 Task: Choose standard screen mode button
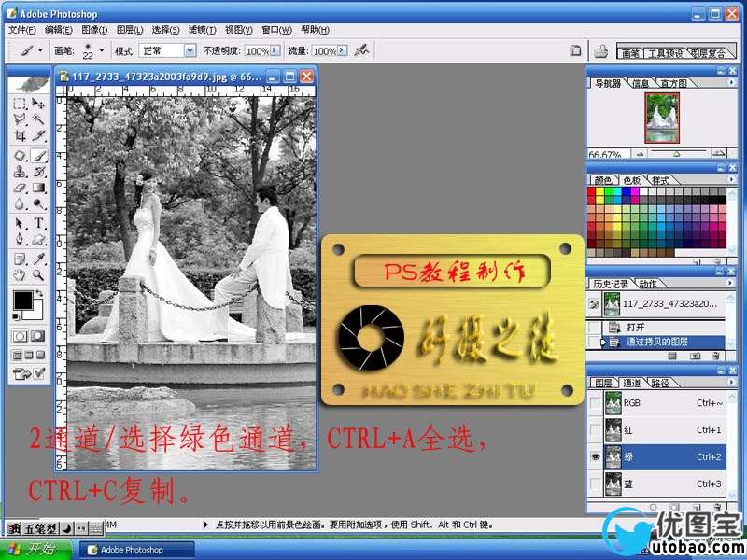click(x=17, y=356)
